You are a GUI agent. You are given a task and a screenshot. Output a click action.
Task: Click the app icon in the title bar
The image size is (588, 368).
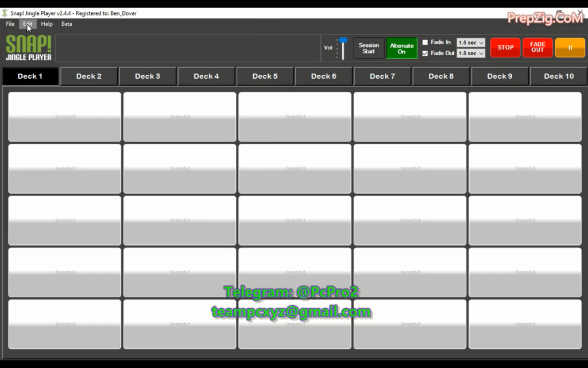[5, 13]
